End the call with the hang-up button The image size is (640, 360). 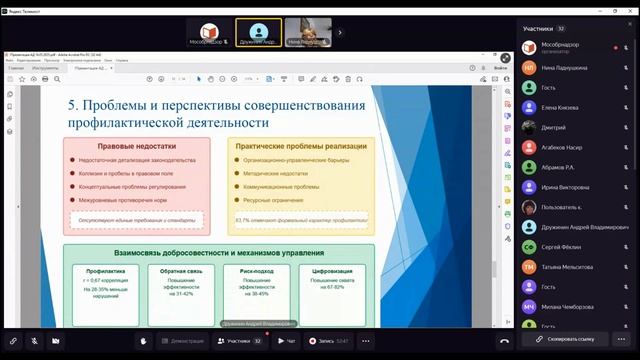[x=504, y=341]
